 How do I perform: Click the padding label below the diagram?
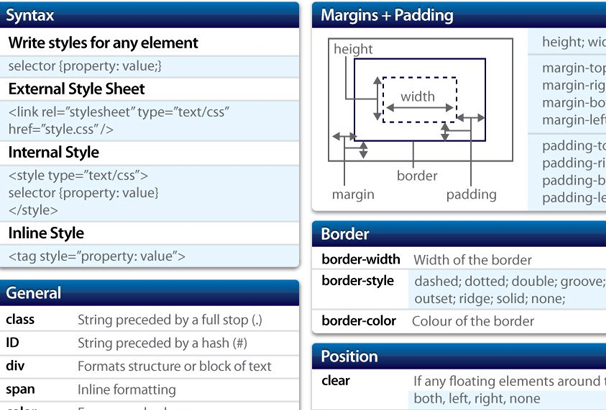(471, 194)
